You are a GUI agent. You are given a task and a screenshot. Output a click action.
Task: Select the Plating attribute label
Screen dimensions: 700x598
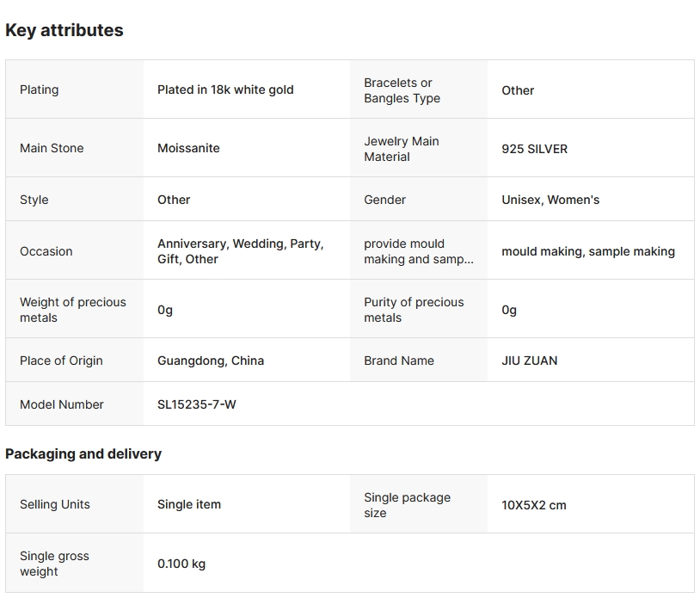click(40, 89)
